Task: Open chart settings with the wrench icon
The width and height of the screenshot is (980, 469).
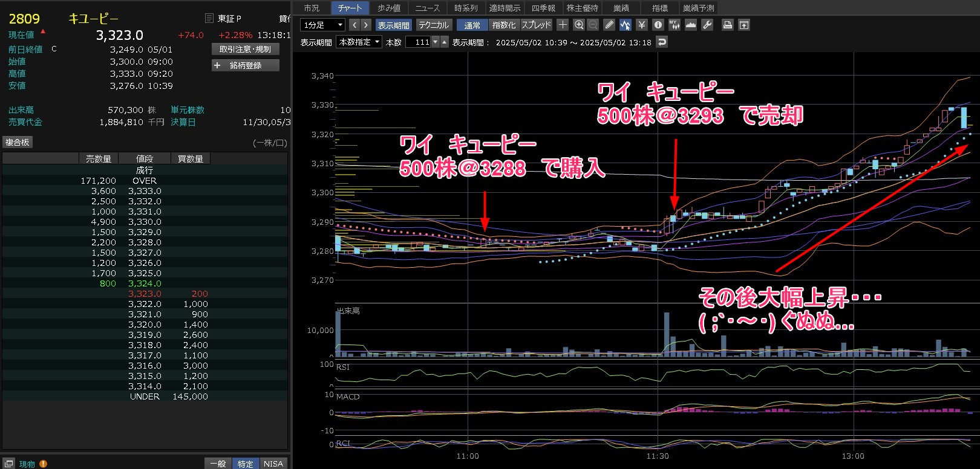Action: coord(707,25)
